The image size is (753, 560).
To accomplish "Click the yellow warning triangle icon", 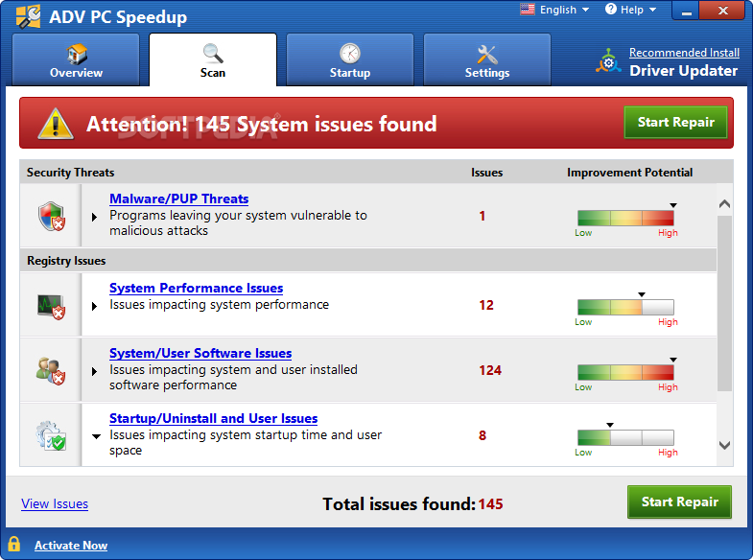I will pyautogui.click(x=56, y=124).
